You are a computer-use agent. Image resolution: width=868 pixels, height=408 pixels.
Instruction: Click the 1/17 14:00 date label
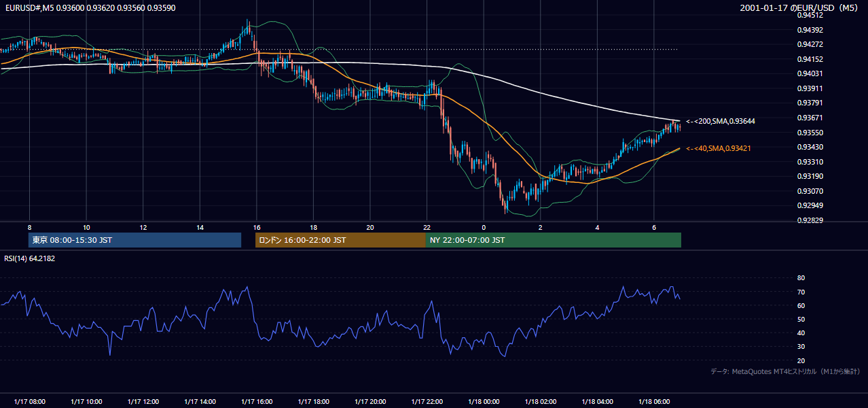tap(200, 401)
